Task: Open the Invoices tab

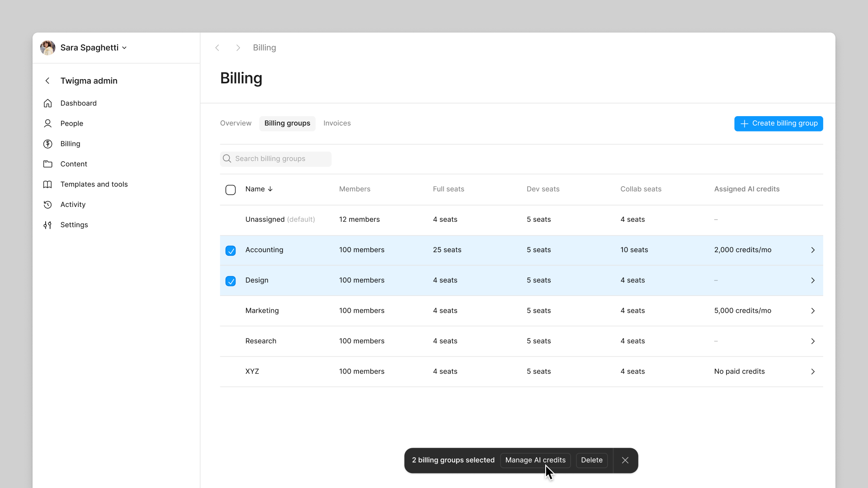Action: 337,123
